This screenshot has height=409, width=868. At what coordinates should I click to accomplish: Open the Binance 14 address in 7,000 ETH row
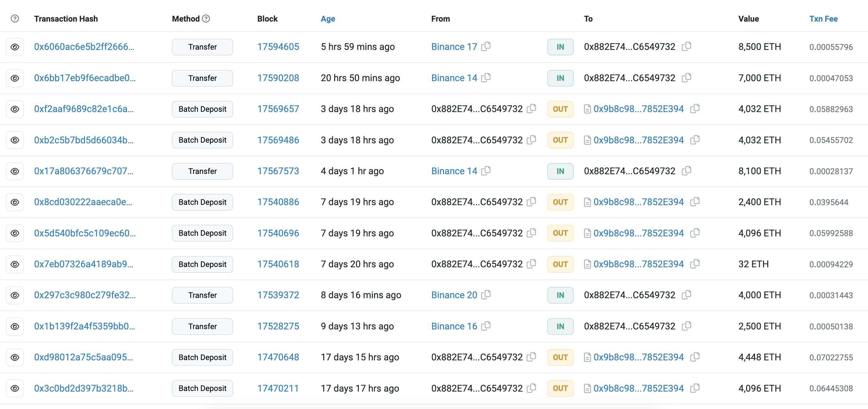coord(454,78)
